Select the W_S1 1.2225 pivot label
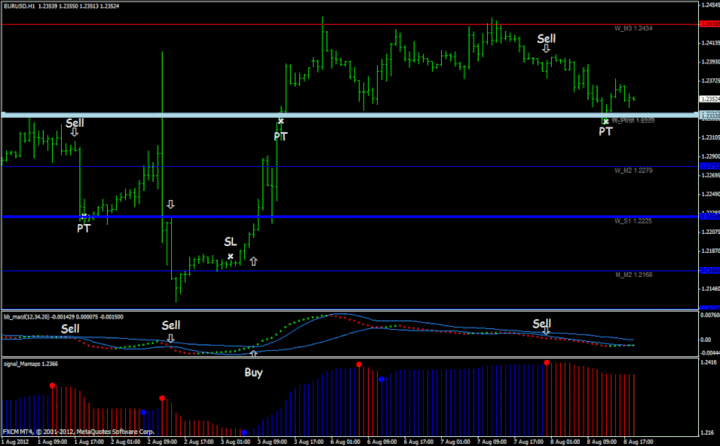The image size is (720, 446). coord(633,221)
